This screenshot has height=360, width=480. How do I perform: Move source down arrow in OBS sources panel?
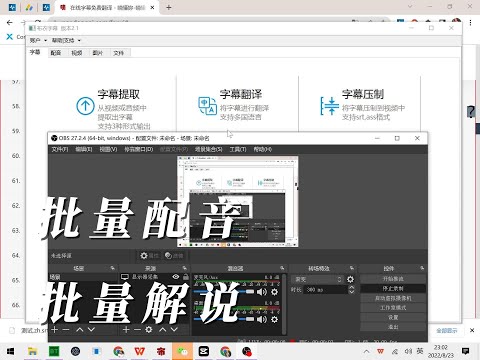[174, 329]
